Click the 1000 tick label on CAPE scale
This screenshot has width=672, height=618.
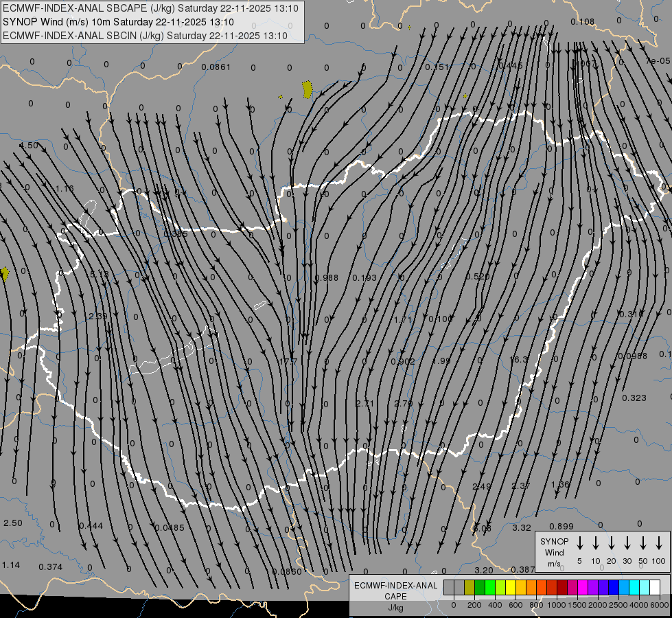click(x=557, y=605)
